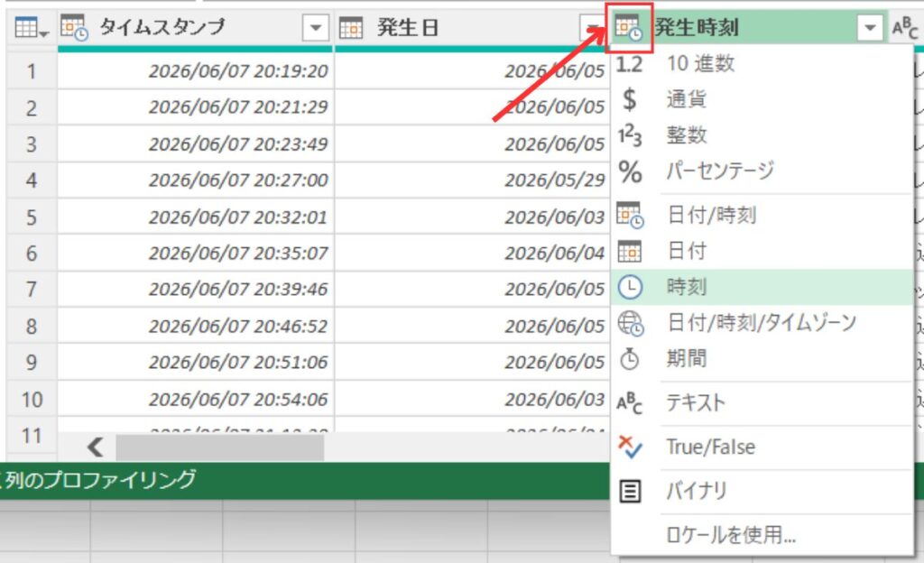Choose バイナリ data type
Screen dimensions: 924x563
762,491
